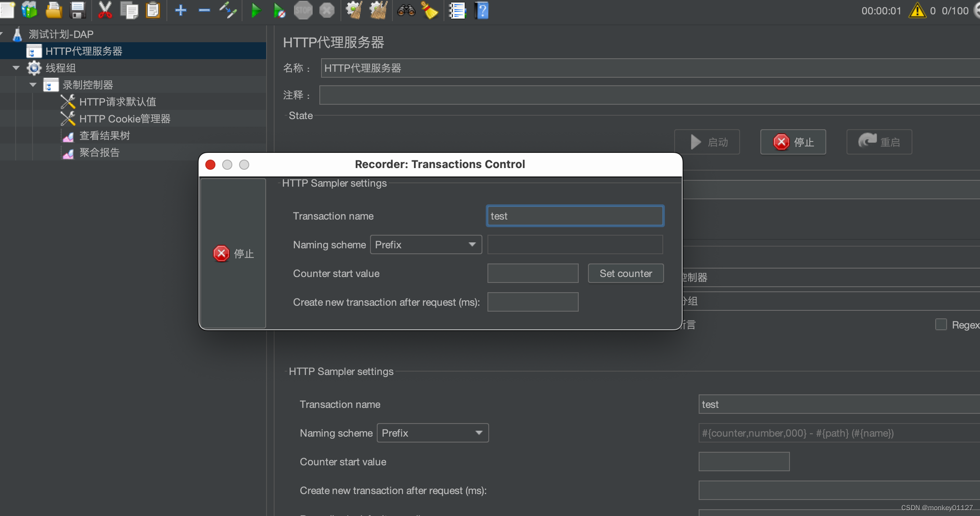Screen dimensions: 980x516
Task: Select 测试计划-DAP test plan node
Action: (x=61, y=34)
